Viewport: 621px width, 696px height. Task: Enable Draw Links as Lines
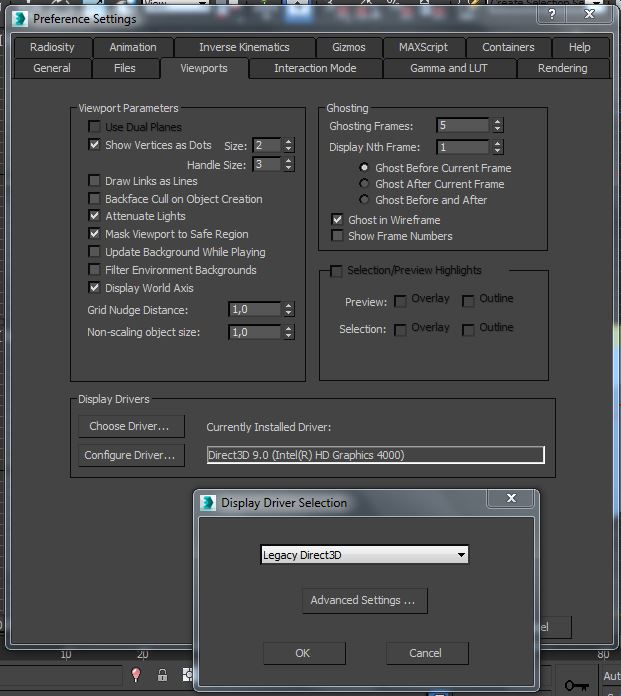pos(94,181)
